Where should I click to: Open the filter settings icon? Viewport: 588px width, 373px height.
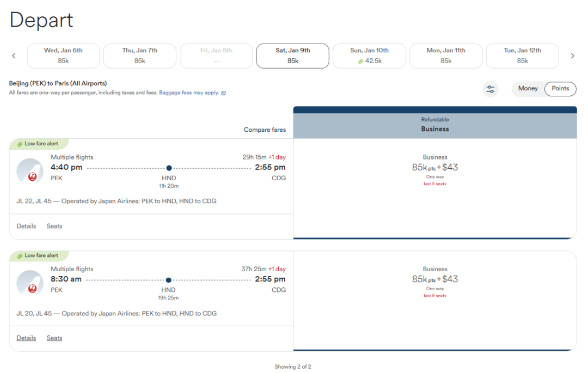pos(491,89)
